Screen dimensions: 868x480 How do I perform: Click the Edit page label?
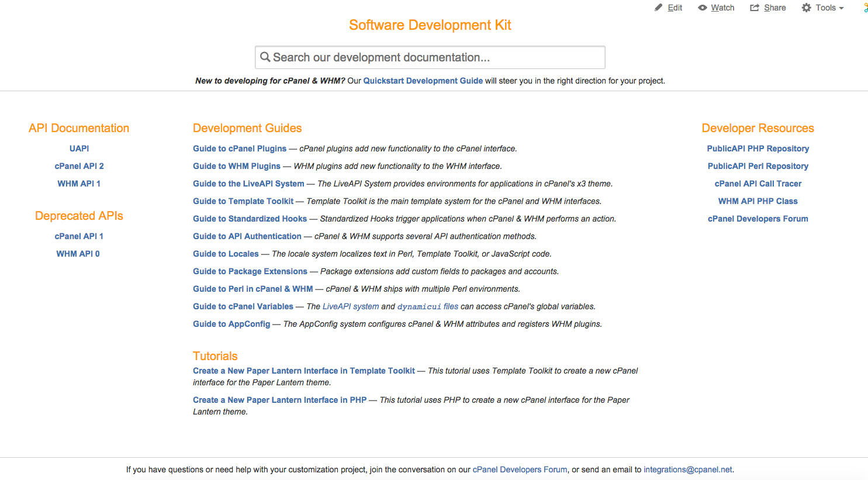pyautogui.click(x=675, y=8)
